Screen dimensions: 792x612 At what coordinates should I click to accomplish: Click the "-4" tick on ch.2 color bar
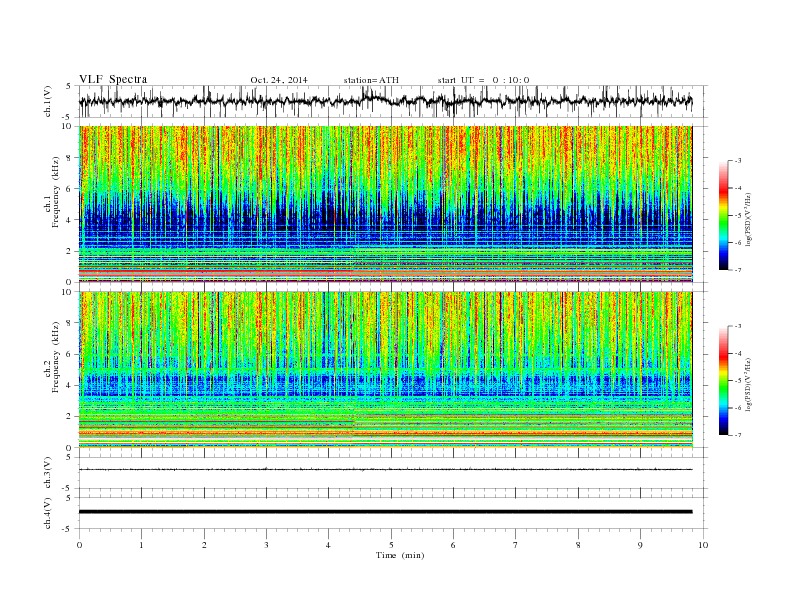(737, 353)
